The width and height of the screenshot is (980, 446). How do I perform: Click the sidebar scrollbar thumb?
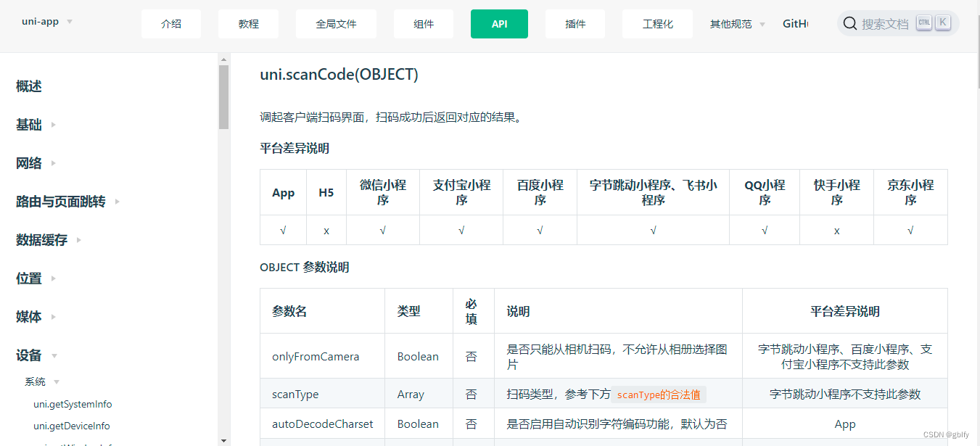point(223,97)
